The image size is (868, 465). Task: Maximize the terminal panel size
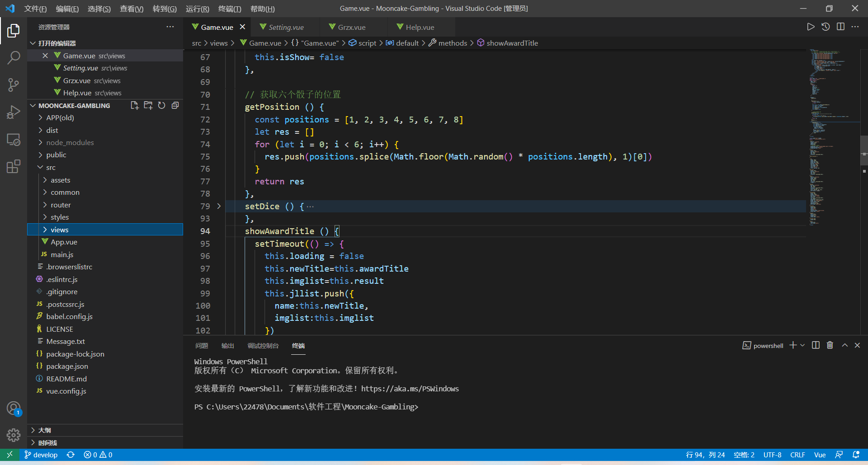tap(844, 345)
